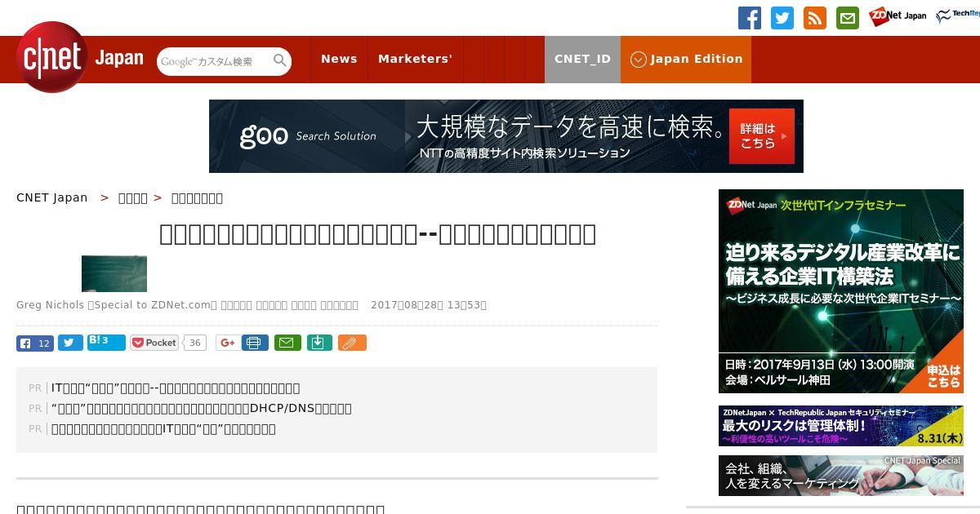This screenshot has width=980, height=514.
Task: Open the green newsletter mail icon in header
Action: pos(848,18)
